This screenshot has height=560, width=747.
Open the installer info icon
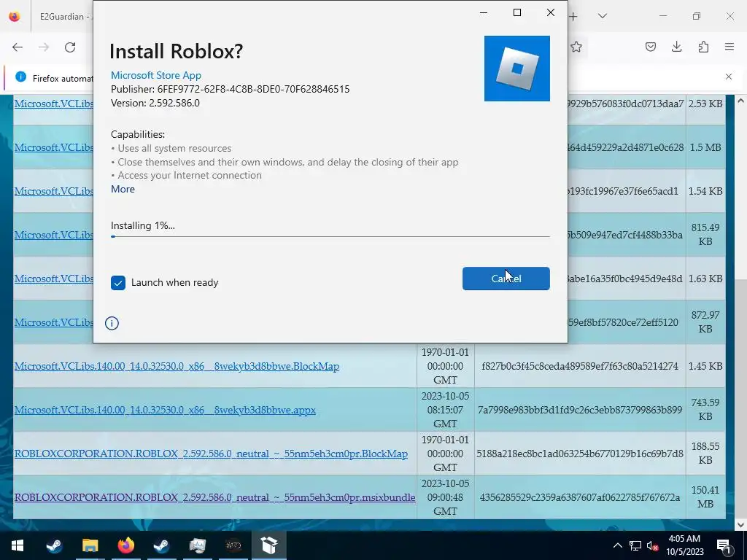pos(112,323)
